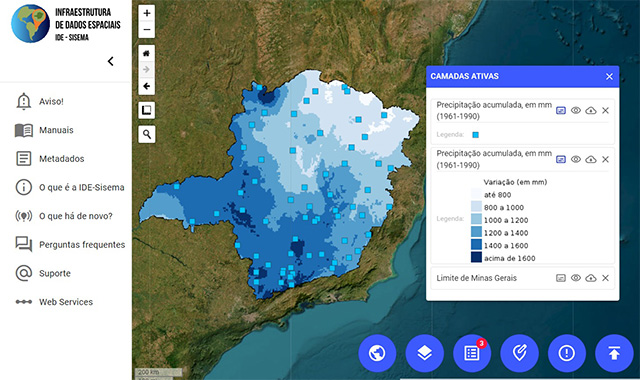This screenshot has height=380, width=640.
Task: Download first Precipitação layer
Action: 591,111
